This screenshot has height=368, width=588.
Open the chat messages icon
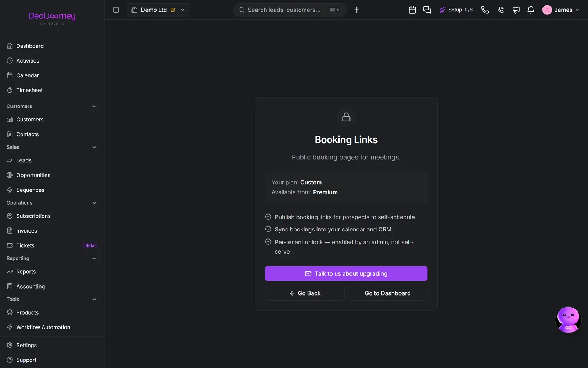pos(427,10)
